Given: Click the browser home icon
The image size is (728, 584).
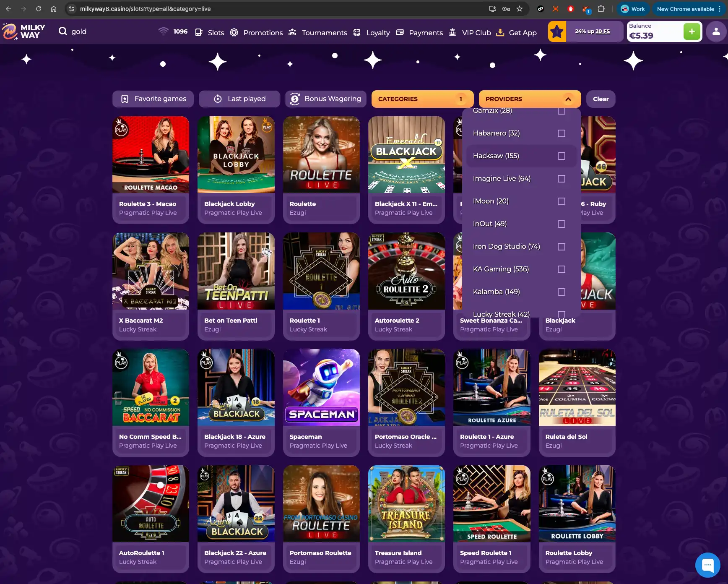Looking at the screenshot, I should pyautogui.click(x=54, y=9).
